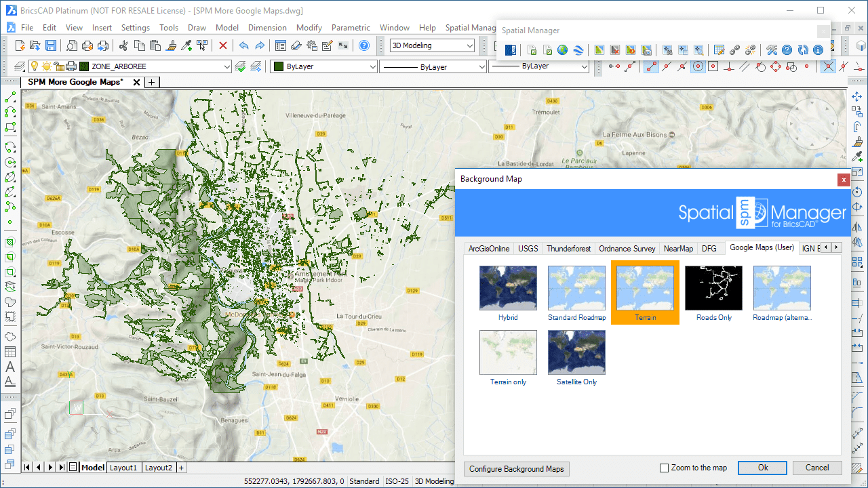The width and height of the screenshot is (868, 488).
Task: Click Spatial Manager toolbar help icon
Action: [787, 50]
